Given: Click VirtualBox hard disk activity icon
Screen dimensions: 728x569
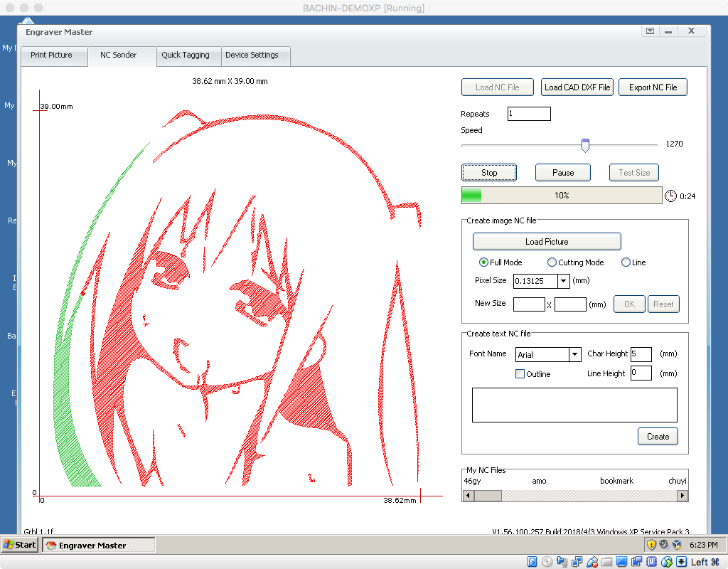Looking at the screenshot, I should [x=532, y=562].
